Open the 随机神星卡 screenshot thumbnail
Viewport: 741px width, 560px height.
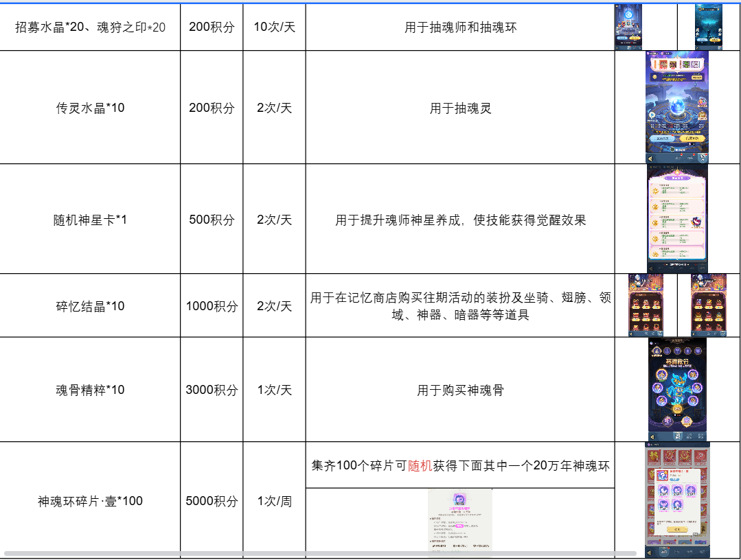point(677,219)
